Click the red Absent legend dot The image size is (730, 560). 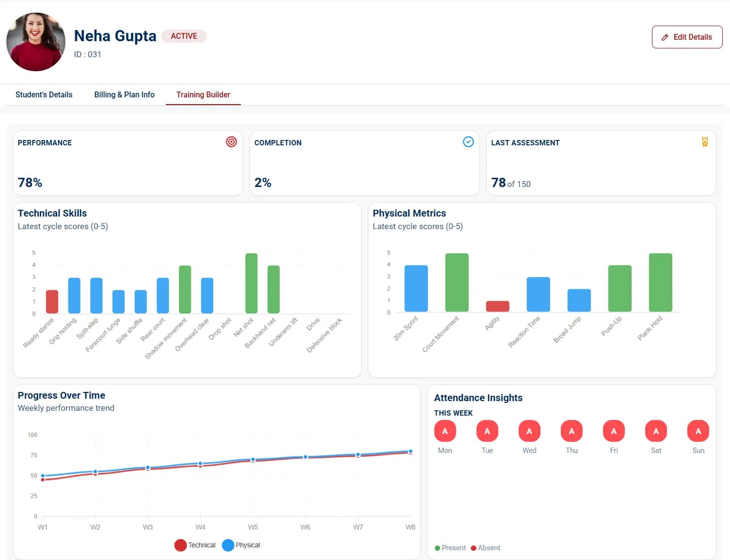pyautogui.click(x=474, y=548)
